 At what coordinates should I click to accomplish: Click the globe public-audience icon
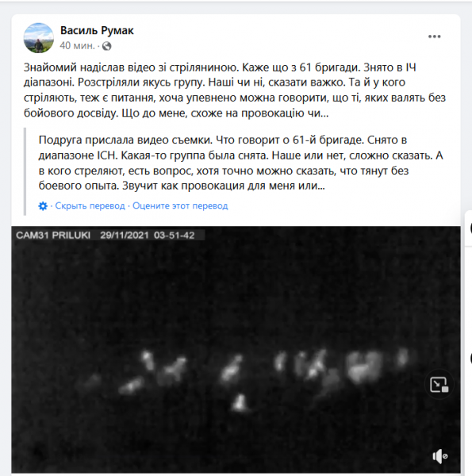(106, 46)
